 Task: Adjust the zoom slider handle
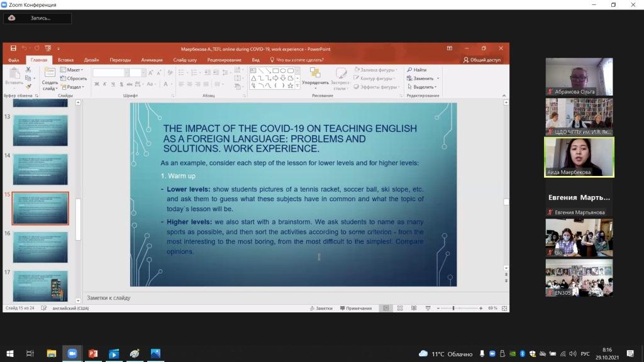453,308
